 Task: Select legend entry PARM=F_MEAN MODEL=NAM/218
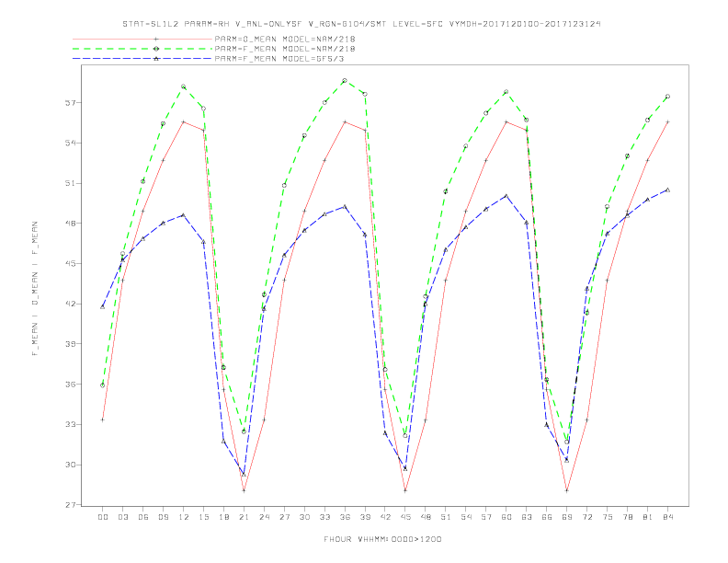point(285,49)
